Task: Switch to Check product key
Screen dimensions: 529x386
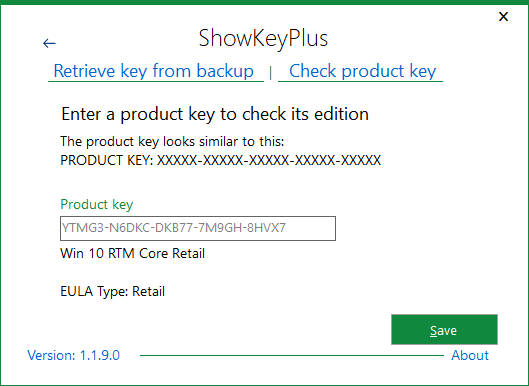Action: pyautogui.click(x=362, y=71)
